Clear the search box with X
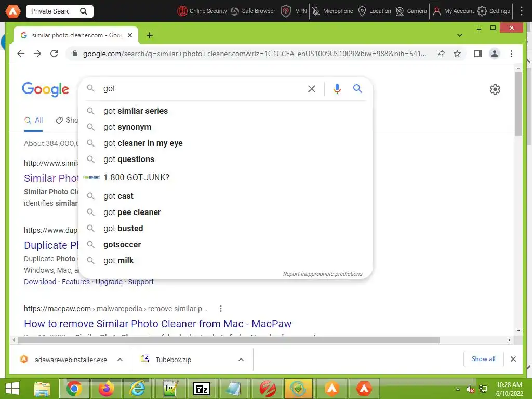Screen dimensions: 532x399 pyautogui.click(x=312, y=89)
